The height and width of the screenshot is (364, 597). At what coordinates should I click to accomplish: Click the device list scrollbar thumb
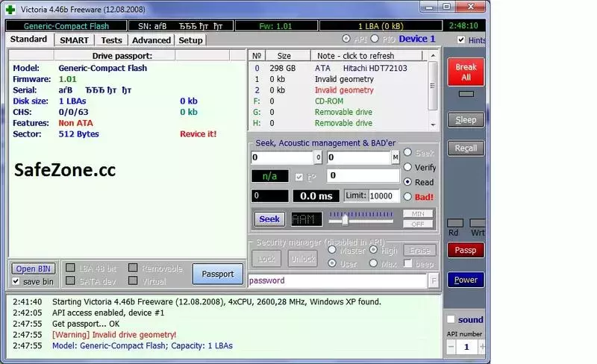point(433,86)
